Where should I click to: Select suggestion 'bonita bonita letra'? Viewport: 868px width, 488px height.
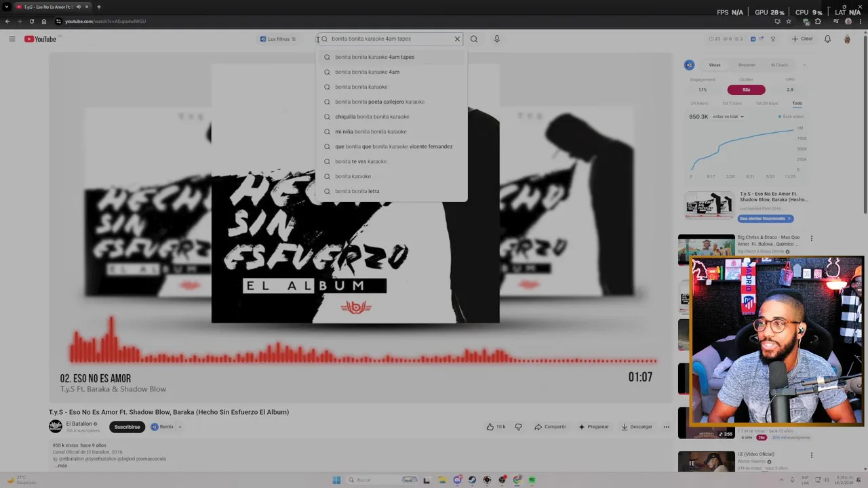click(x=391, y=191)
